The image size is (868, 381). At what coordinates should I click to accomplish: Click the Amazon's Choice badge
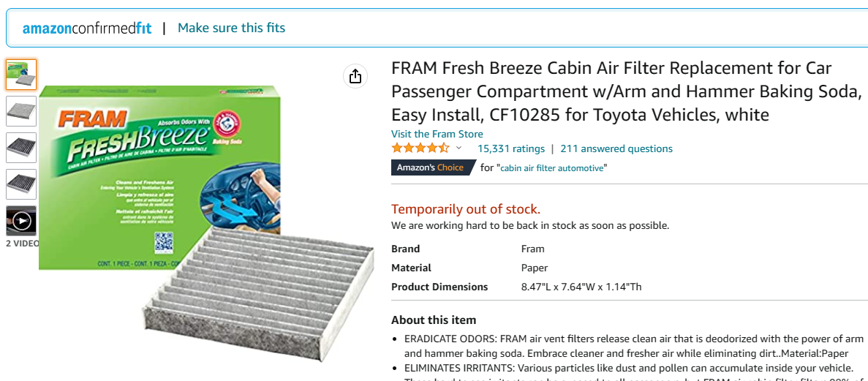pos(430,167)
